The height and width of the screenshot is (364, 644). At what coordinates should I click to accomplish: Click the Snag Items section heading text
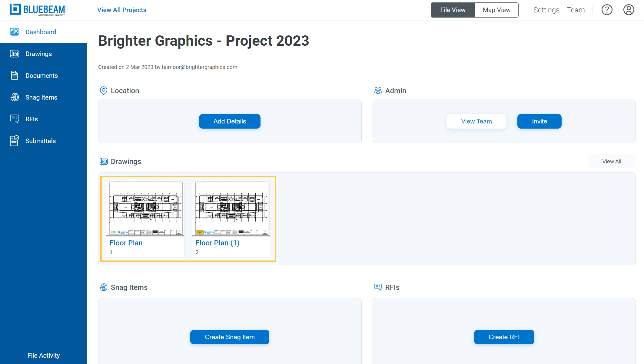(x=129, y=287)
